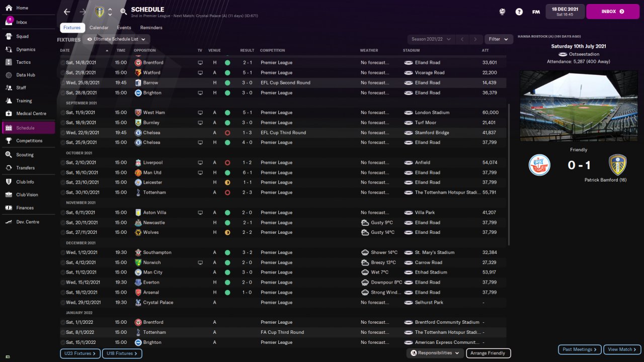The image size is (644, 362).
Task: Click the 18 Dec 2021 date button
Action: coord(565,12)
